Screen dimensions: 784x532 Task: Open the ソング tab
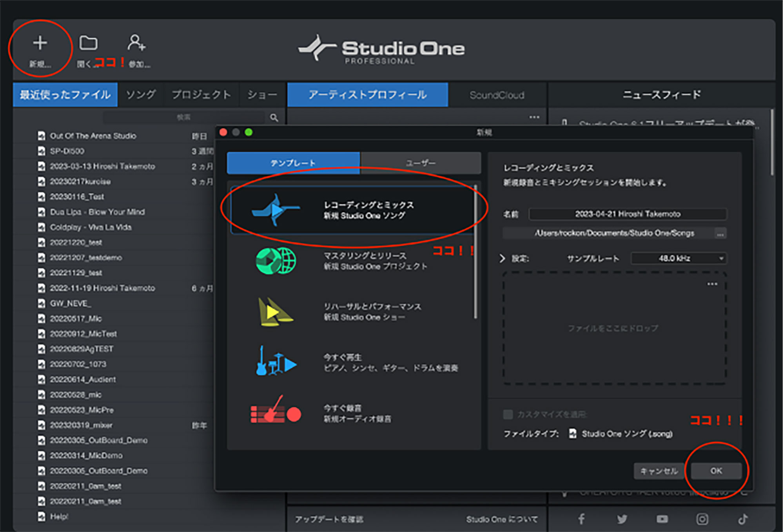coord(141,94)
